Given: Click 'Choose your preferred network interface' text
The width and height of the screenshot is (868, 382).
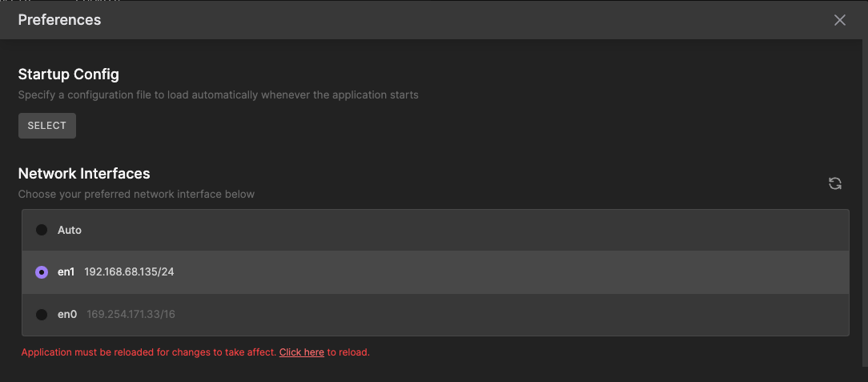Looking at the screenshot, I should (x=136, y=194).
